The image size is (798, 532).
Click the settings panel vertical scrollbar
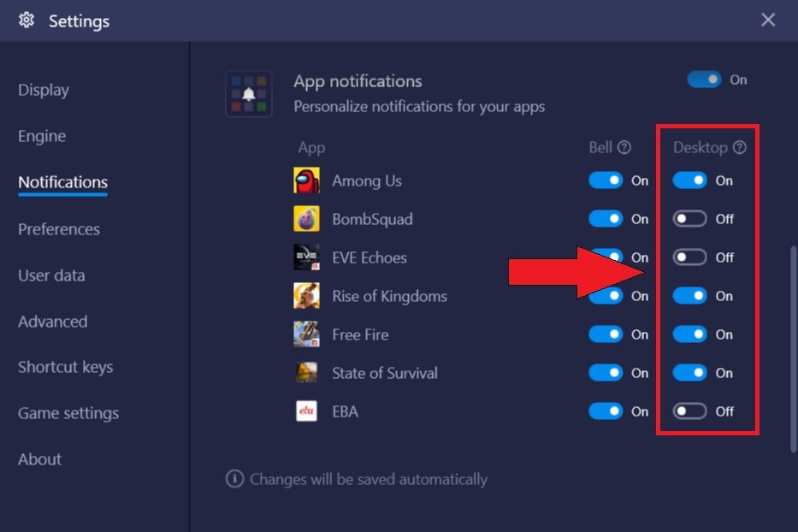point(794,349)
